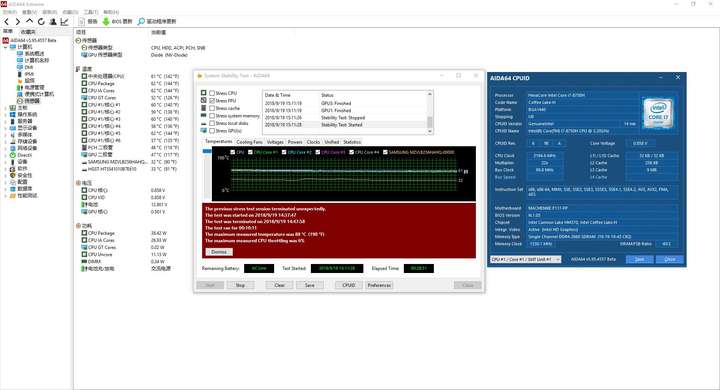The height and width of the screenshot is (390, 720).
Task: Click Dismiss in the red warning panel
Action: pos(219,252)
